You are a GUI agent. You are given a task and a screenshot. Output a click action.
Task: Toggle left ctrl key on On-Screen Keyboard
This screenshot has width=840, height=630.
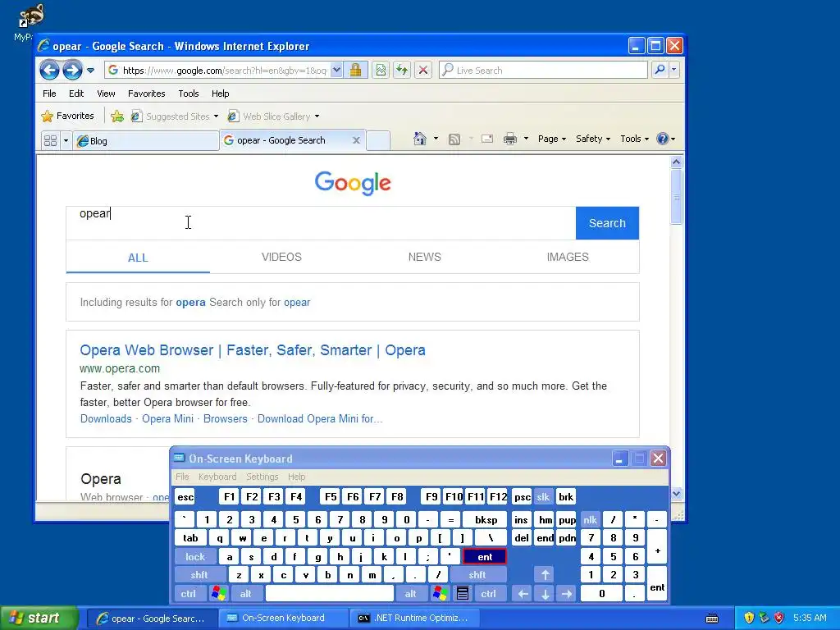click(189, 594)
